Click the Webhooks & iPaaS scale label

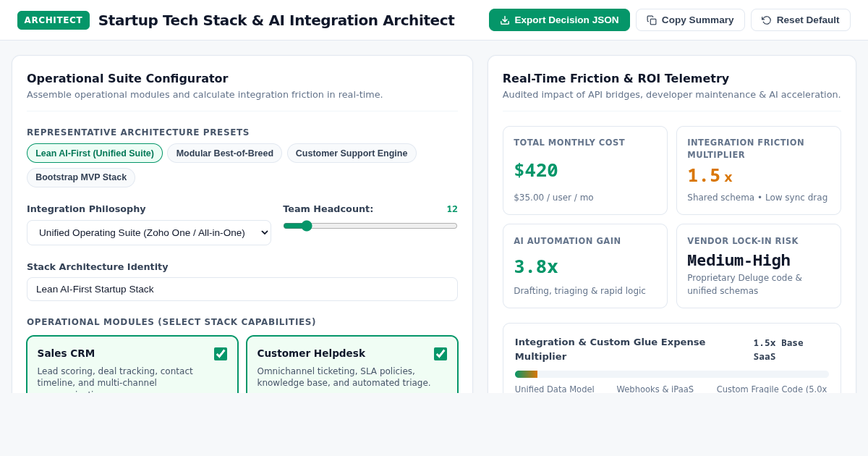pos(655,389)
